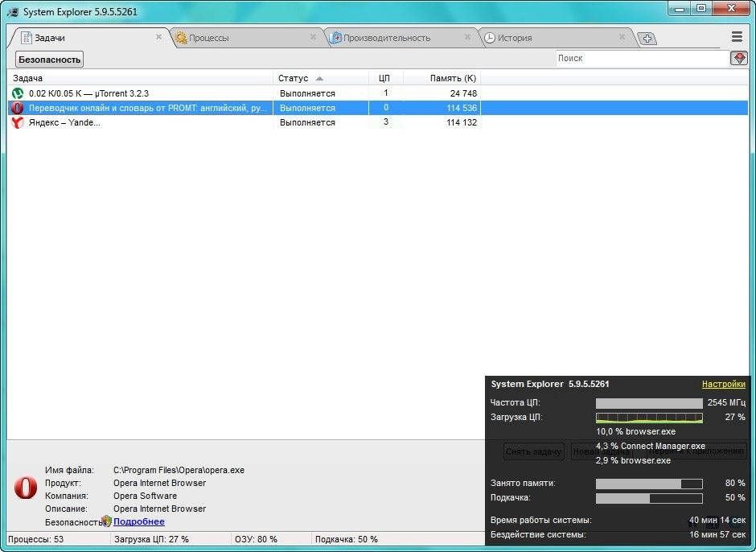Screen dimensions: 756x552
Task: Click file path C:\Program Files\Opera\opera.exe
Action: coord(179,470)
